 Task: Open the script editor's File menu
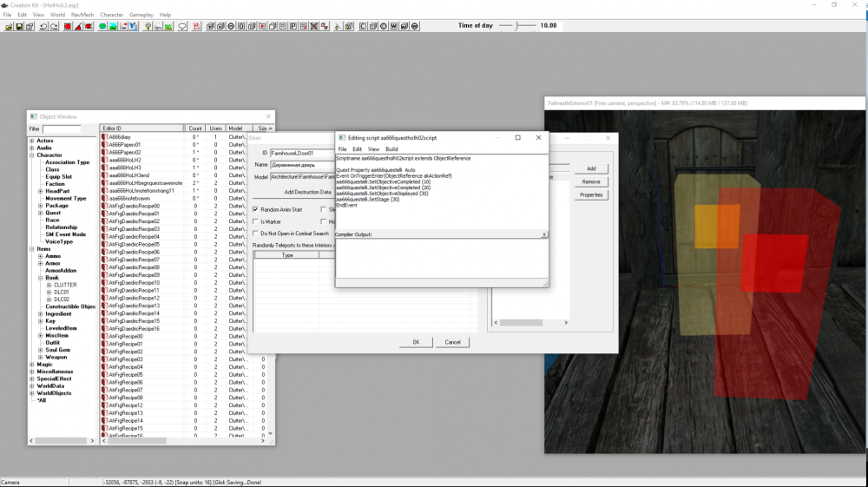click(x=342, y=148)
